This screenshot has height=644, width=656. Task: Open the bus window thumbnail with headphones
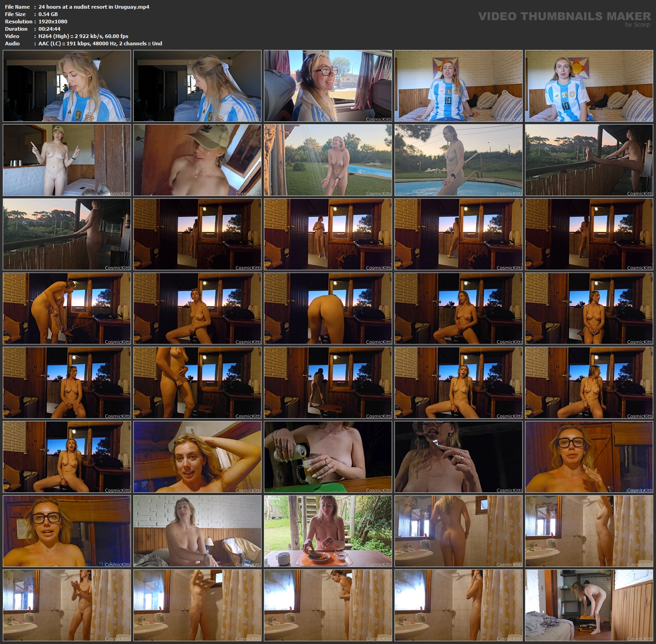click(328, 86)
